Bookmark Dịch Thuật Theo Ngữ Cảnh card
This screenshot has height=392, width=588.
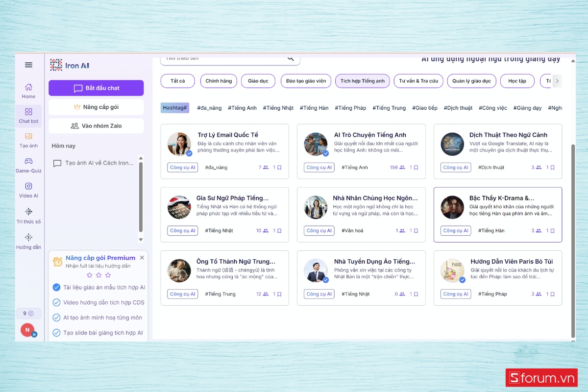552,168
